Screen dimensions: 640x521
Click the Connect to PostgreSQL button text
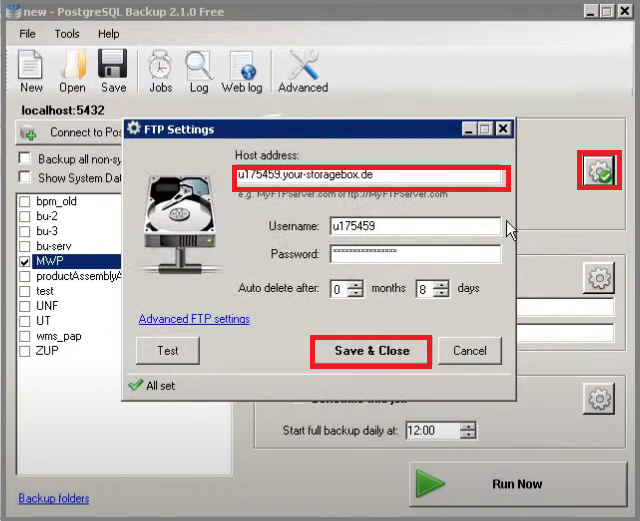(x=86, y=132)
